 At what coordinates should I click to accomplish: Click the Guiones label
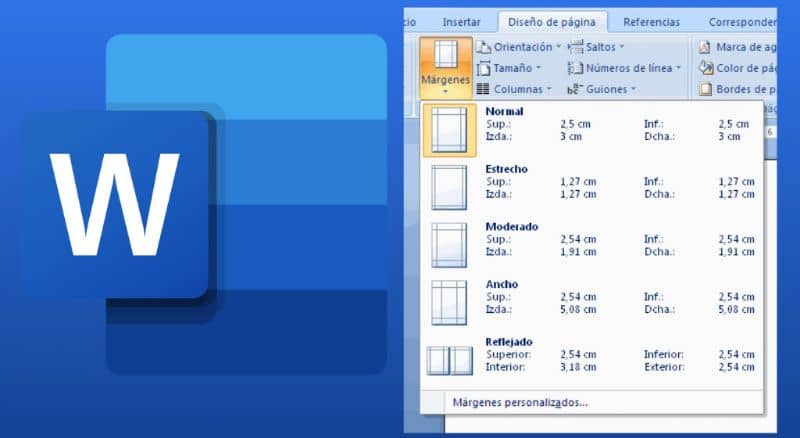click(x=607, y=89)
